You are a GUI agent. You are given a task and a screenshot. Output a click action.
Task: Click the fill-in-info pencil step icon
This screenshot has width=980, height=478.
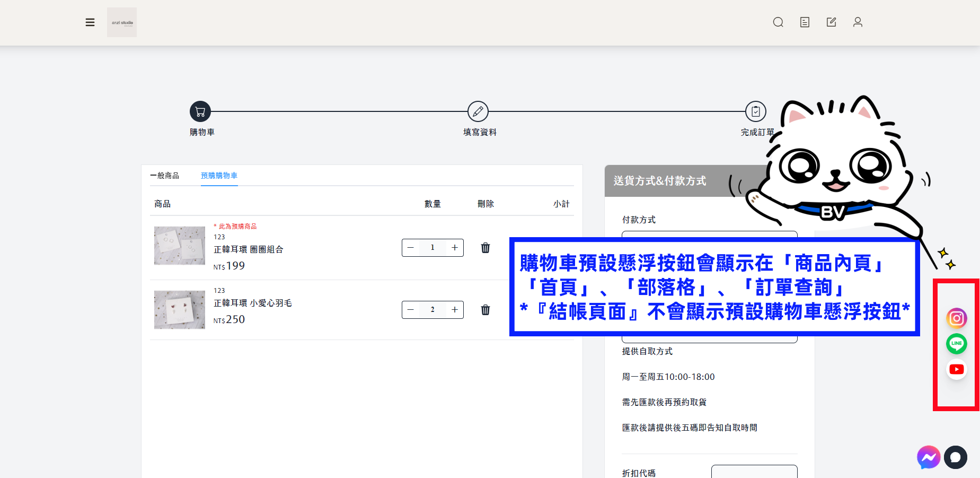(478, 111)
